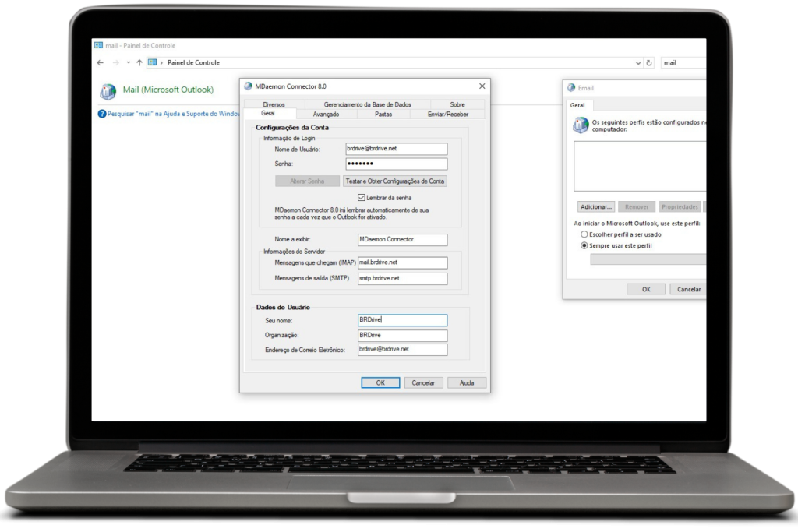Open the recent locations dropdown in Control Panel
Image resolution: width=798 pixels, height=532 pixels.
click(129, 62)
